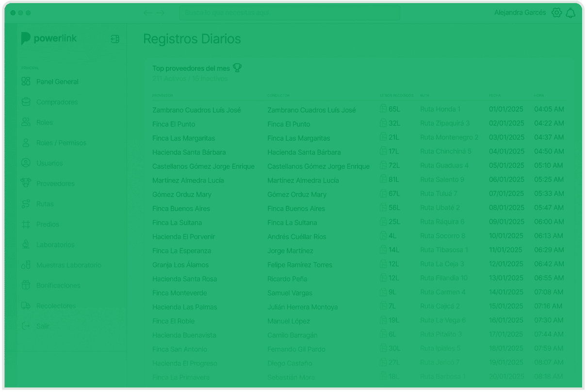Screen dimensions: 586x392
Task: Click the top search input field
Action: (289, 13)
